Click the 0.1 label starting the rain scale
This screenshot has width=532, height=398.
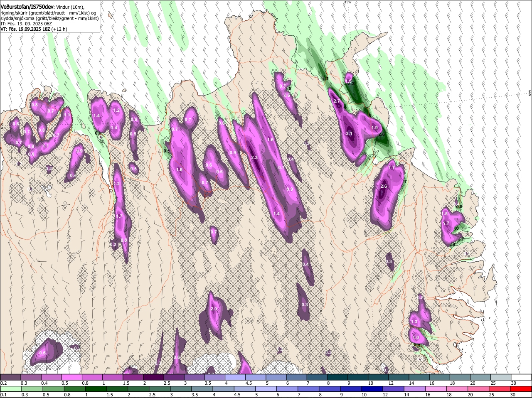tap(3, 395)
